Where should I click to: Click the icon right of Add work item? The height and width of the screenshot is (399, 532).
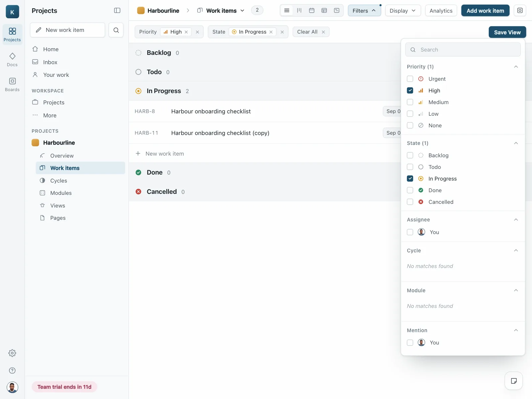click(x=520, y=11)
